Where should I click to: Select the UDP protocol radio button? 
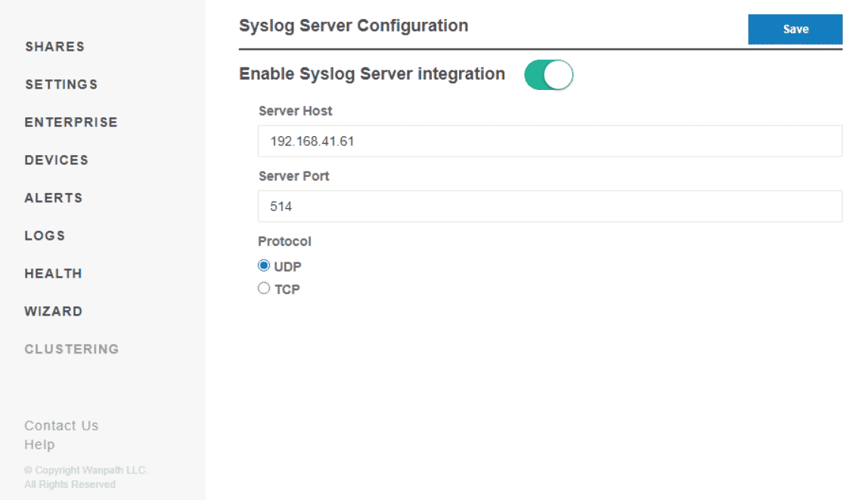coord(264,266)
